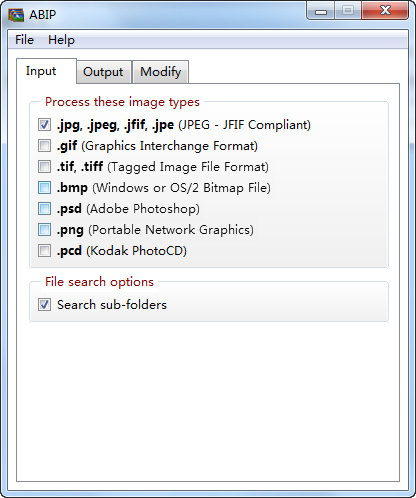Uncheck the .jpg, .jpeg, .jfif, .jpe checkbox

(x=44, y=125)
